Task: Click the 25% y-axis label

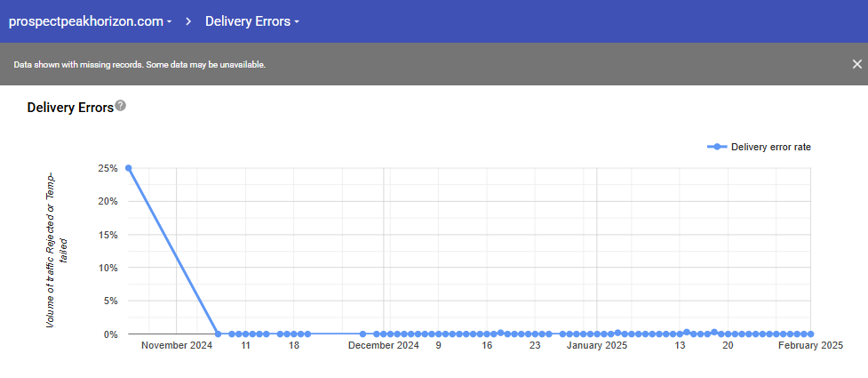Action: 108,168
